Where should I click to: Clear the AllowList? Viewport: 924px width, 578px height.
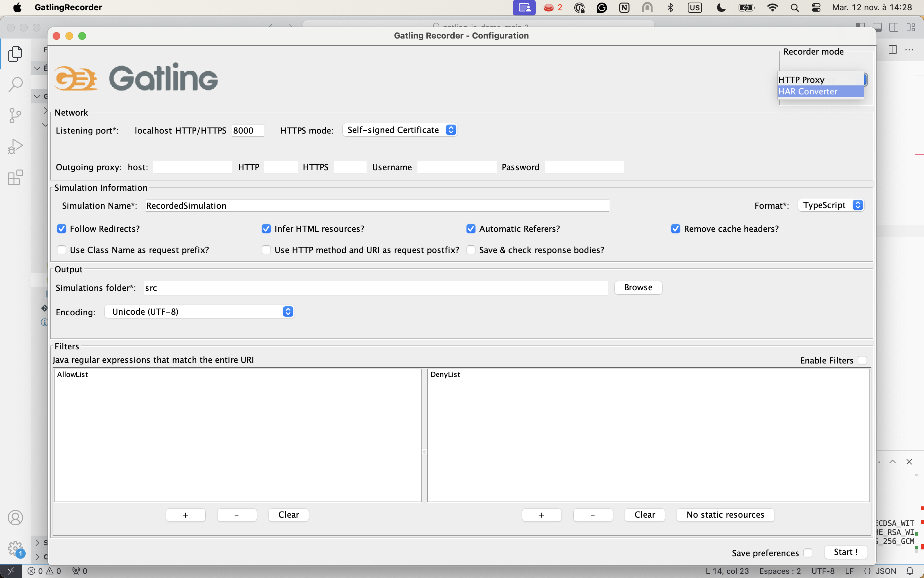[289, 515]
